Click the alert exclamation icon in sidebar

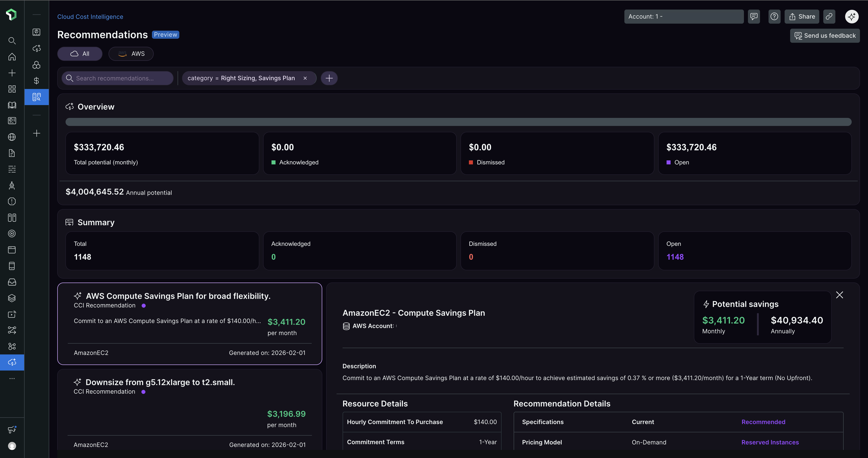pyautogui.click(x=12, y=201)
